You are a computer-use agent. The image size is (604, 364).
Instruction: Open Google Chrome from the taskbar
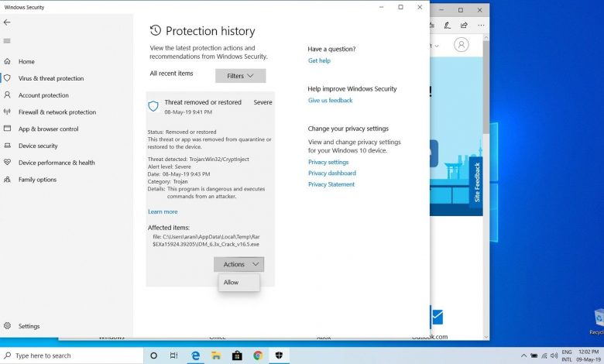click(258, 355)
